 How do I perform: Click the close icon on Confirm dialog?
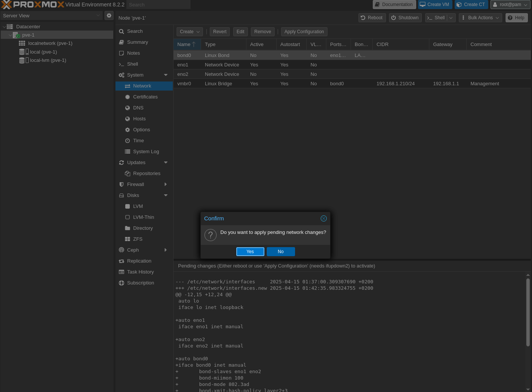coord(323,218)
